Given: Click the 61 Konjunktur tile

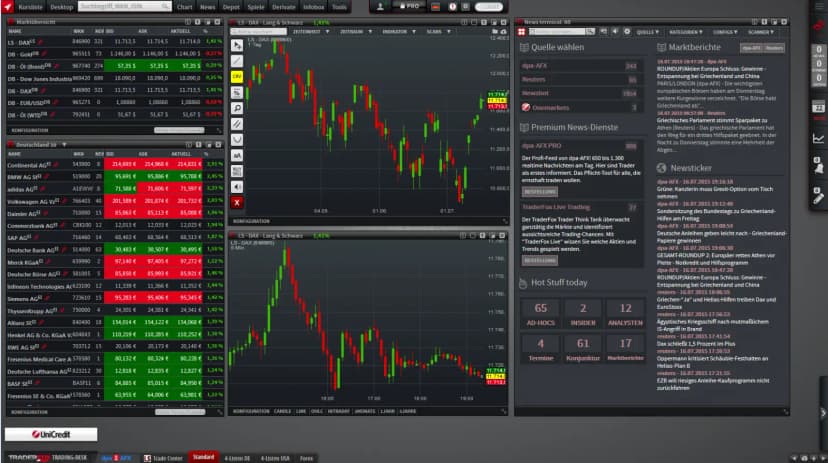Looking at the screenshot, I should point(583,349).
